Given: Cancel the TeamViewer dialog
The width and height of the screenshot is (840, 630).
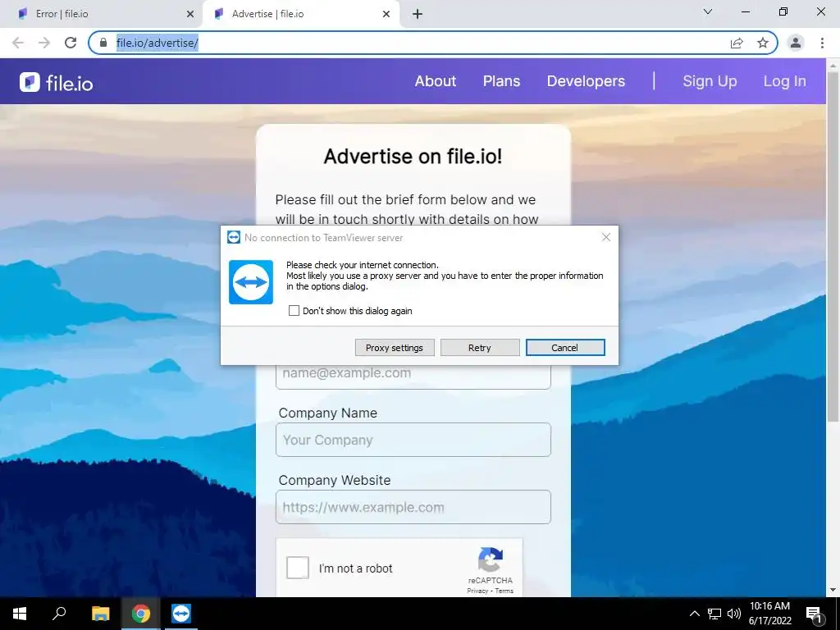Looking at the screenshot, I should [x=565, y=348].
